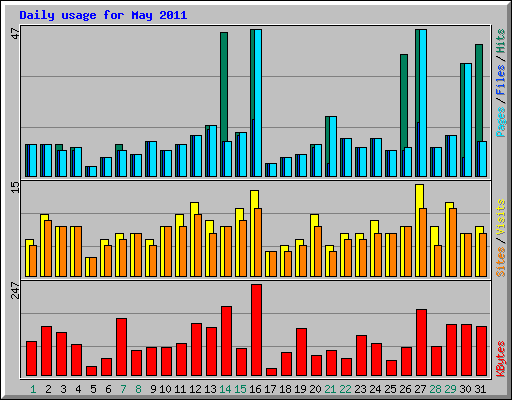Click the cyan Pages bar for day 16
This screenshot has width=512, height=400.
coord(258,103)
